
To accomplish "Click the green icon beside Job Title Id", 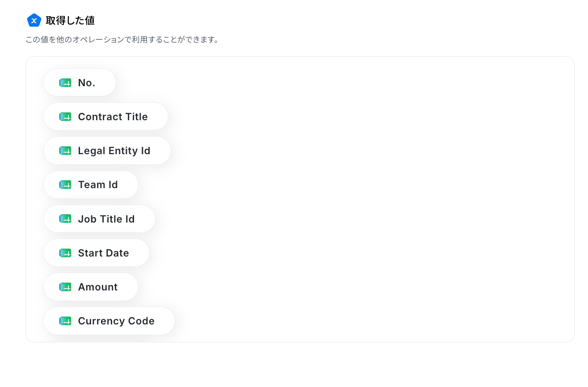I will (65, 219).
